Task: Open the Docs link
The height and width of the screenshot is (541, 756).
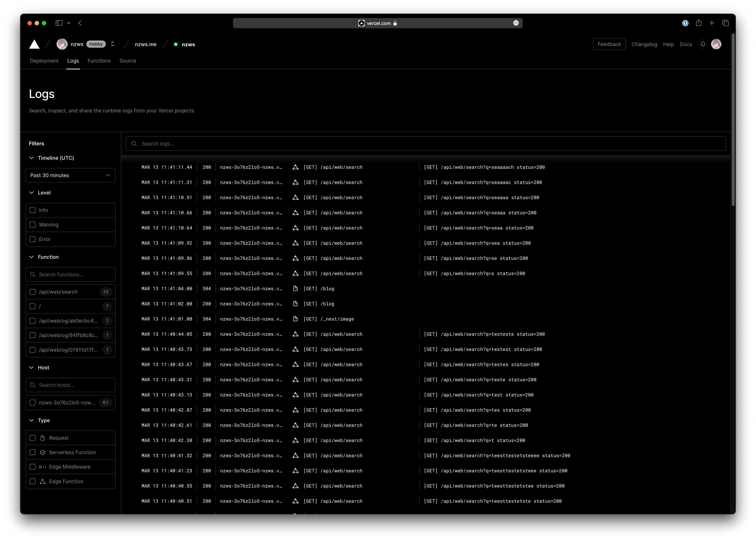Action: pos(686,44)
